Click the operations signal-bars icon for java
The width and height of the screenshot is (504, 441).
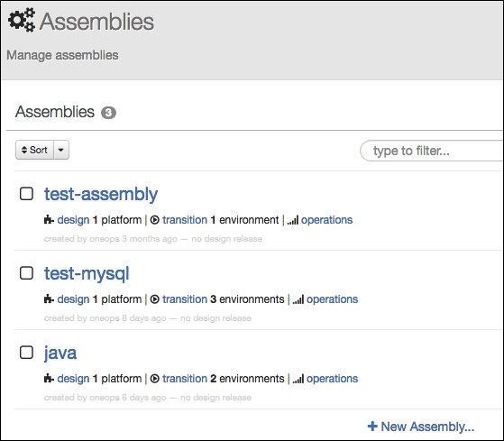pyautogui.click(x=298, y=380)
